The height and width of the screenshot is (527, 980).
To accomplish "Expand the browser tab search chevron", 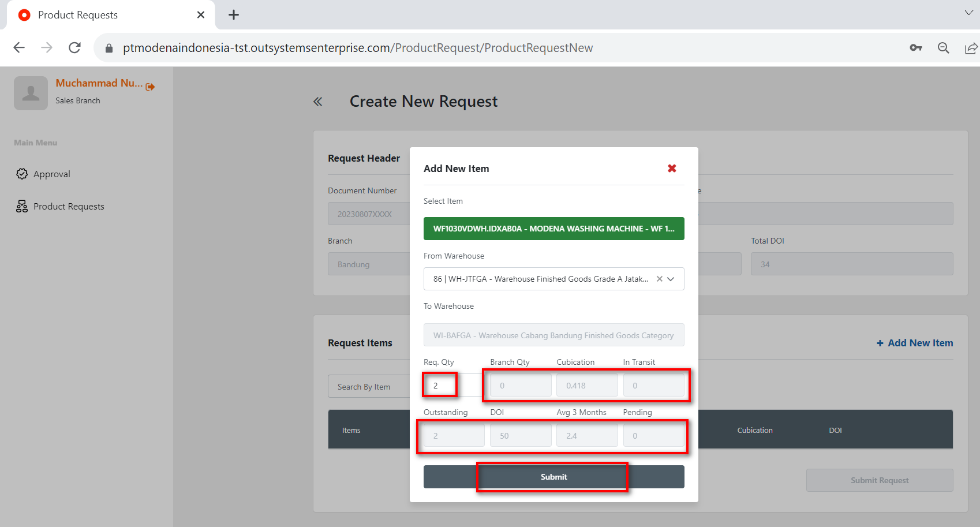I will coord(968,13).
